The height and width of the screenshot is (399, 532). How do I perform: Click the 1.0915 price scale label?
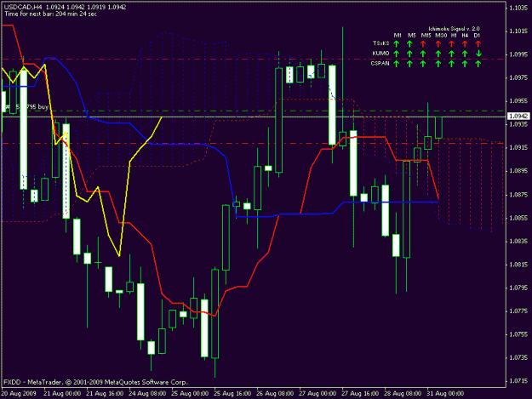tap(518, 147)
